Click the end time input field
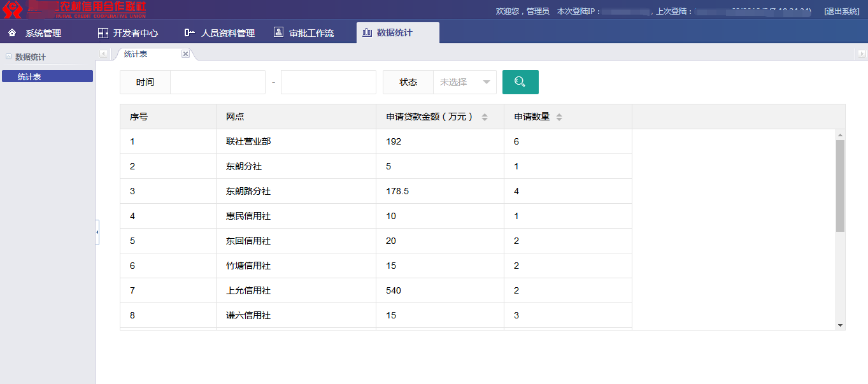 tap(328, 82)
